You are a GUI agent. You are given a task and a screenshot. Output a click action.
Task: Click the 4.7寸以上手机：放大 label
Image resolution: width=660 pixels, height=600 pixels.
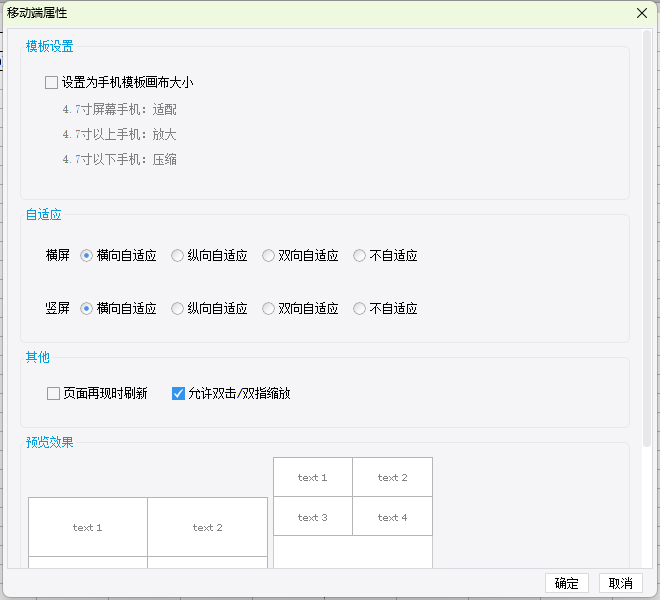[x=120, y=135]
